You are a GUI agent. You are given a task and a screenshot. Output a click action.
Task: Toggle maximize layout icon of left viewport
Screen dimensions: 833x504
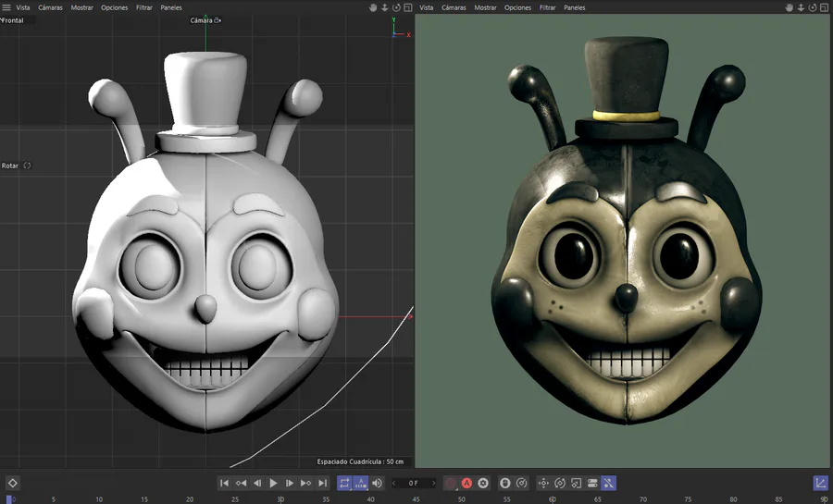point(408,7)
